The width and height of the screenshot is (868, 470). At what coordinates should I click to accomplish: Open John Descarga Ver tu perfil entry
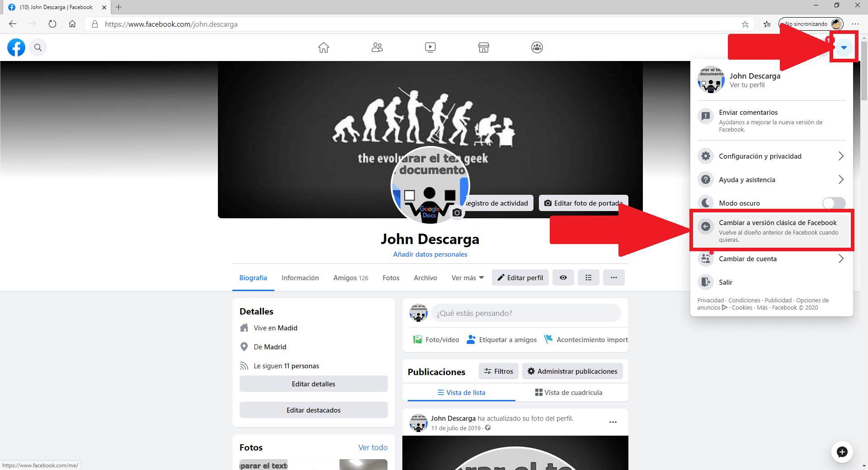(772, 80)
